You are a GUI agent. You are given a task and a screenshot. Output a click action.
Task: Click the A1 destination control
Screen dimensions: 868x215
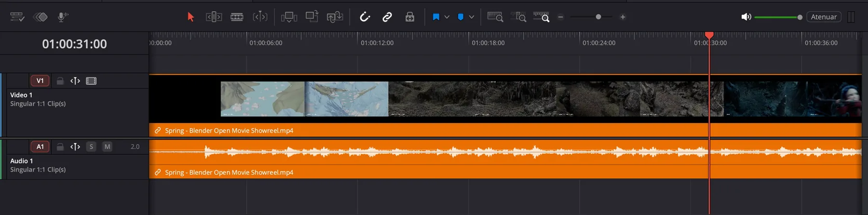click(40, 147)
